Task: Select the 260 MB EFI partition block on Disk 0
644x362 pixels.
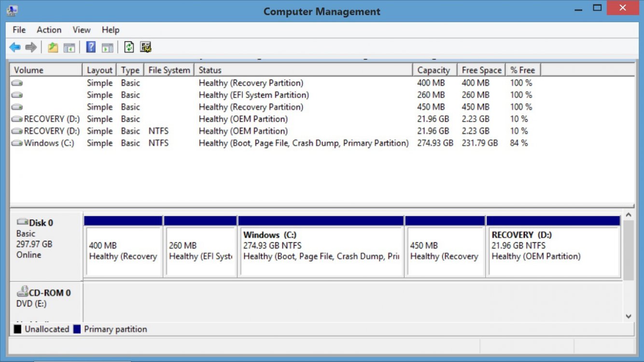Action: [200, 247]
